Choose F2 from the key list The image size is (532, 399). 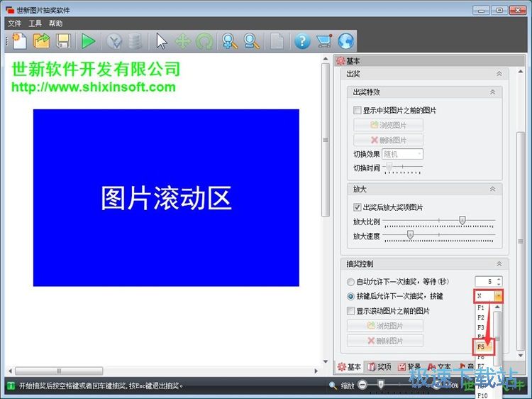480,318
